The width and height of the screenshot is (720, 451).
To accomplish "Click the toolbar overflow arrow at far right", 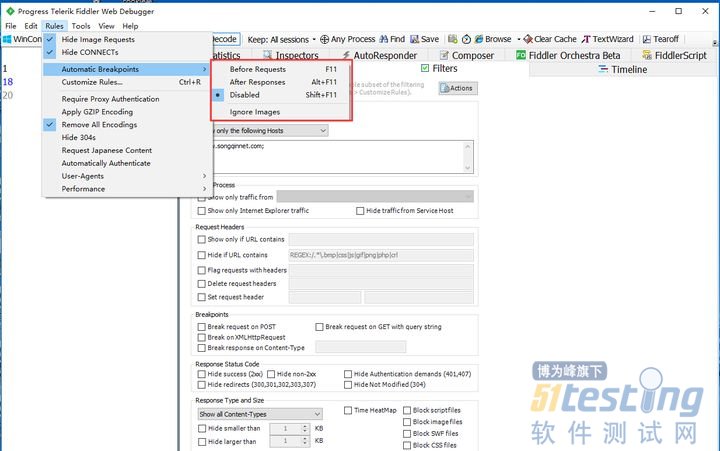I will click(715, 43).
